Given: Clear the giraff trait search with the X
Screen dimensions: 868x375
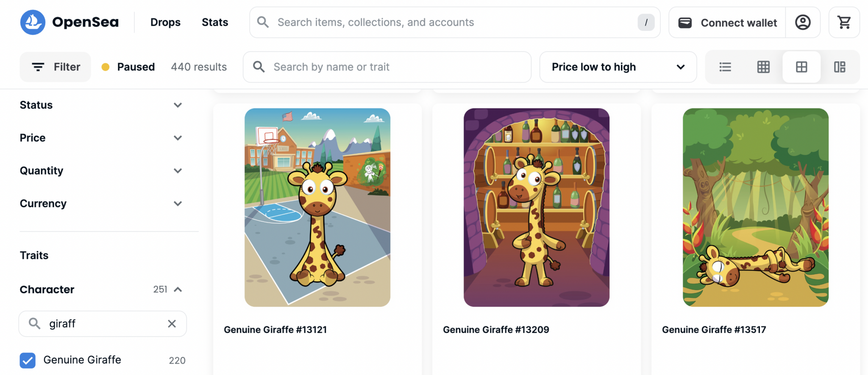Looking at the screenshot, I should 172,323.
